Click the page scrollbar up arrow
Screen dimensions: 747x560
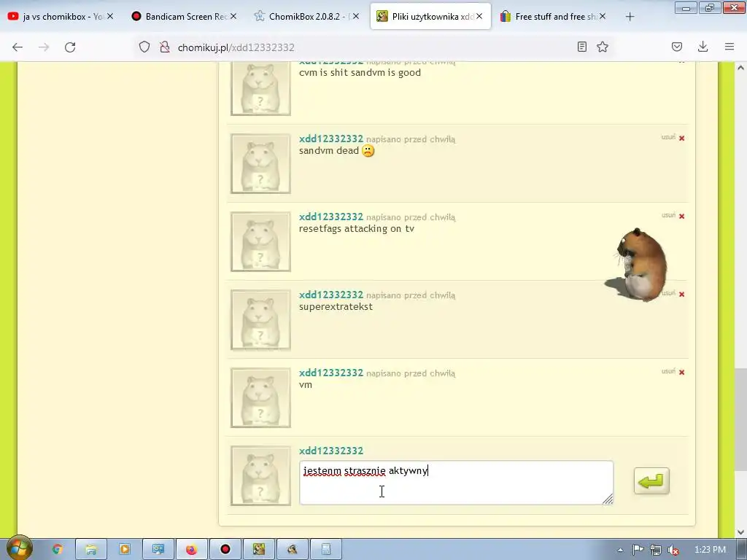741,68
